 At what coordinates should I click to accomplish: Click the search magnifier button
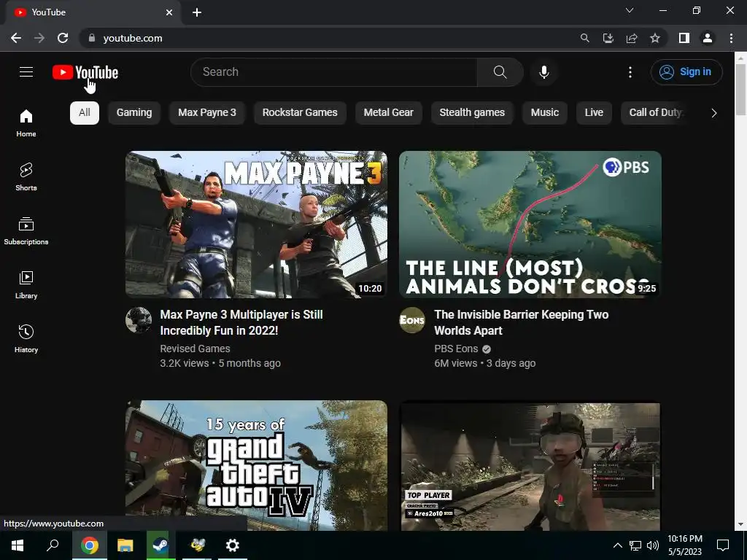click(x=500, y=72)
